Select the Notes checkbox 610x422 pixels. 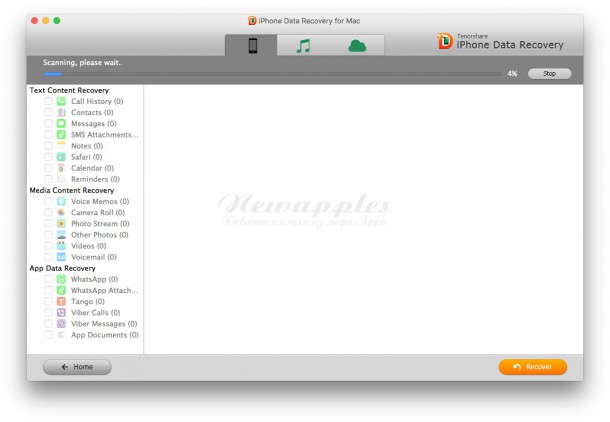48,146
